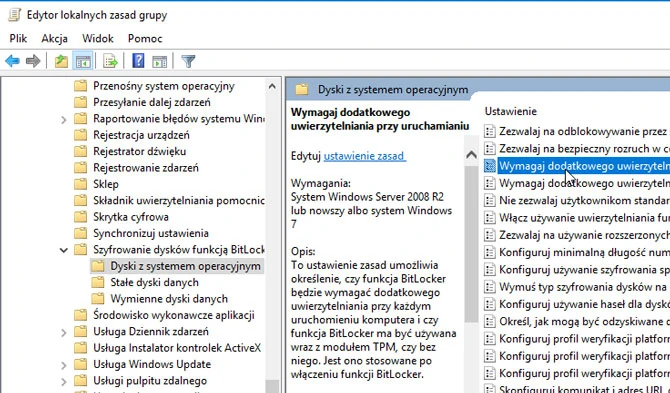This screenshot has height=393, width=670.
Task: Click the description pane scrollbar thumb
Action: (x=471, y=243)
